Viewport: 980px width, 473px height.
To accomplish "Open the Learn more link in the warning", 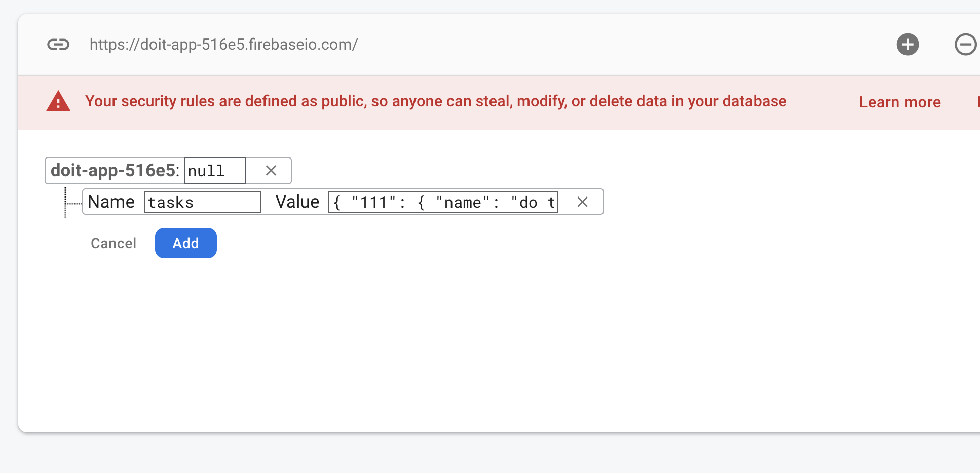I will (899, 102).
